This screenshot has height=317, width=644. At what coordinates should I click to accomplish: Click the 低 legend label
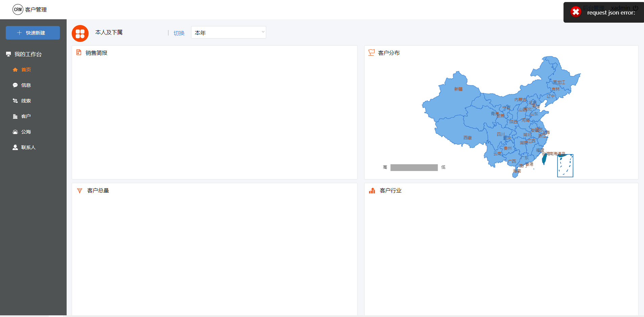443,167
